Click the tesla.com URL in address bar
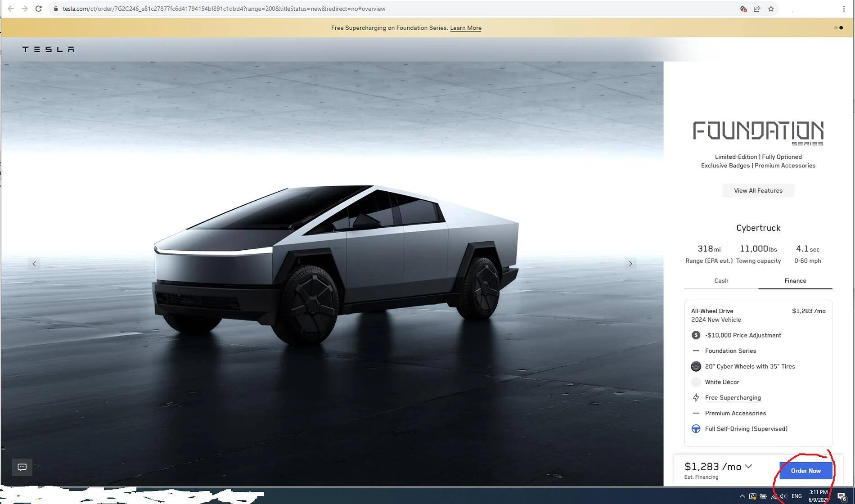The height and width of the screenshot is (504, 855). click(x=224, y=9)
